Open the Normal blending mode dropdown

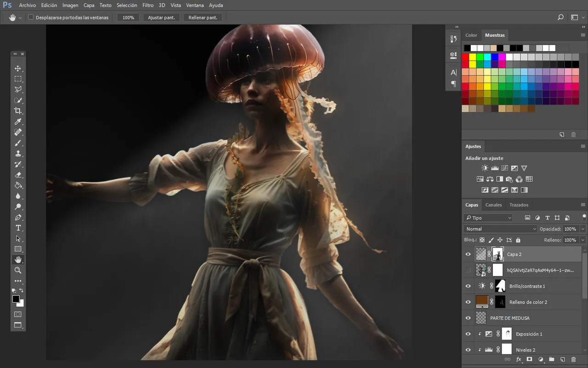tap(500, 229)
